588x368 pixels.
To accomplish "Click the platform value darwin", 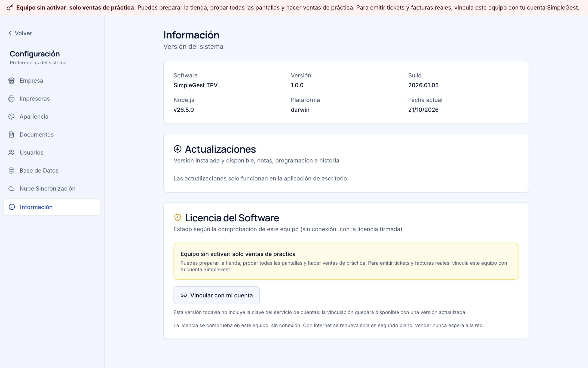I will (x=300, y=110).
